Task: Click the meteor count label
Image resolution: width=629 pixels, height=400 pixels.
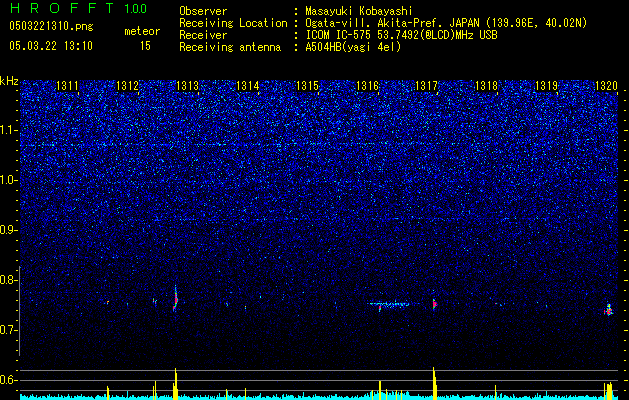Action: click(x=142, y=31)
